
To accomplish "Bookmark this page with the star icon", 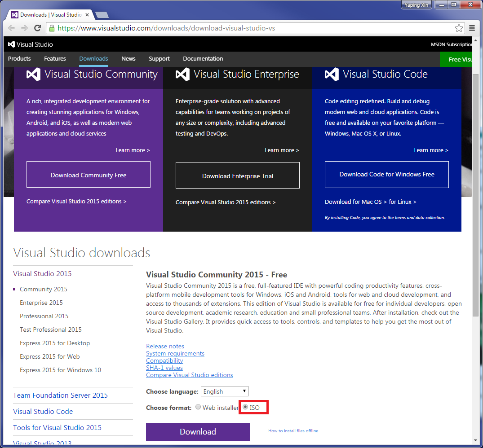I will pos(459,28).
